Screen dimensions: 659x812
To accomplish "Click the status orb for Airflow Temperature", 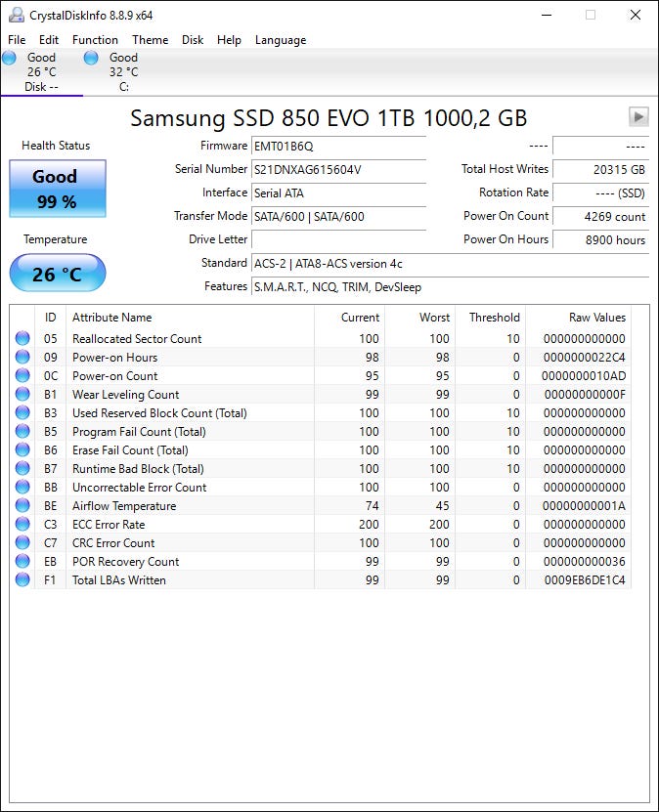I will [22, 505].
